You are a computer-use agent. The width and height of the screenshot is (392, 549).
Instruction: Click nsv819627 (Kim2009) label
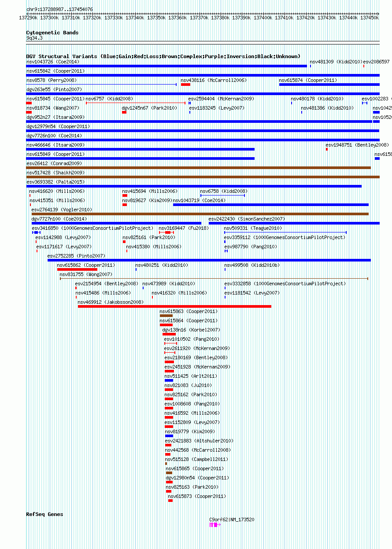[x=147, y=200]
